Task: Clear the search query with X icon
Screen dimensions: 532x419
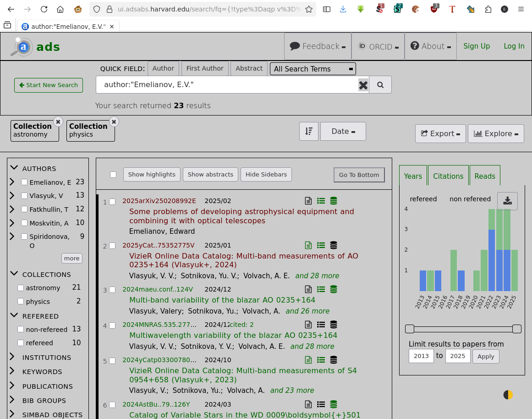Action: click(363, 85)
